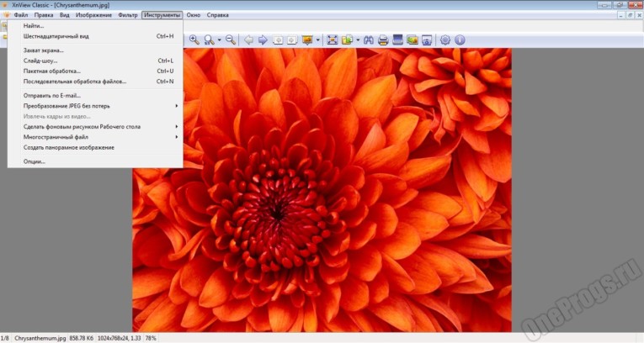Click the scanner acquire icon
Screen dimensions: 644x343
click(397, 40)
